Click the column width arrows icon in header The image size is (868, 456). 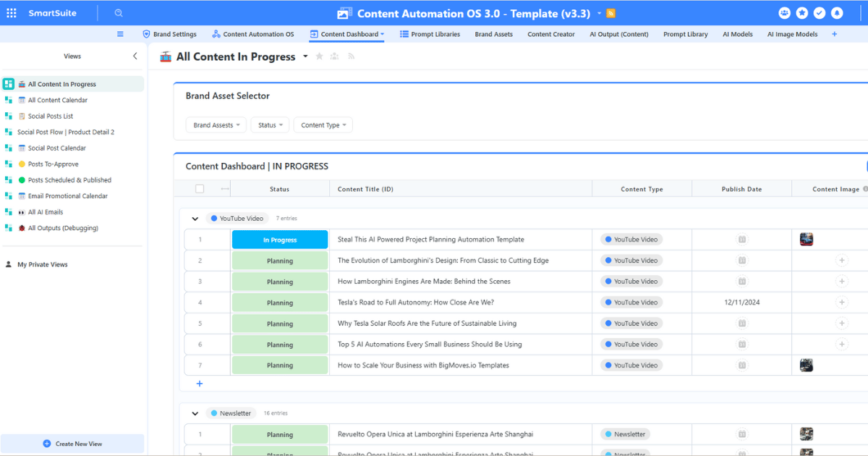[x=224, y=189]
